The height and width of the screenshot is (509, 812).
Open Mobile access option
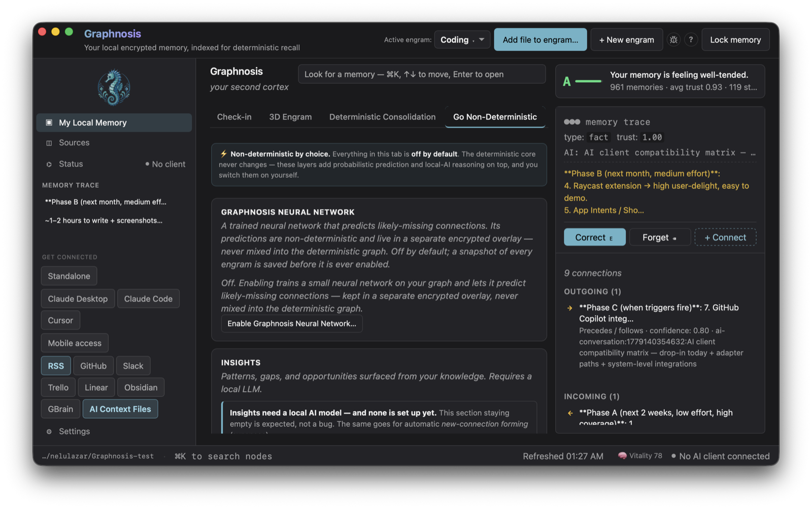75,343
